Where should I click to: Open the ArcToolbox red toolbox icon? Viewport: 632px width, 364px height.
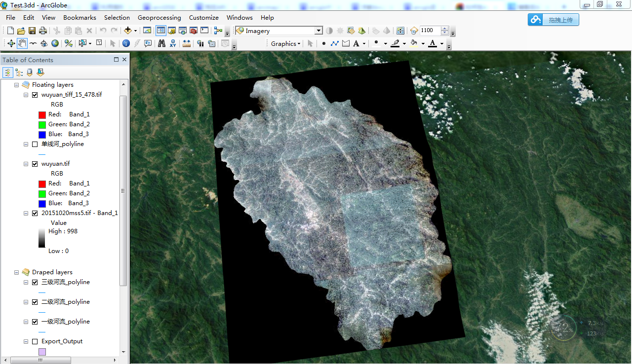point(194,31)
